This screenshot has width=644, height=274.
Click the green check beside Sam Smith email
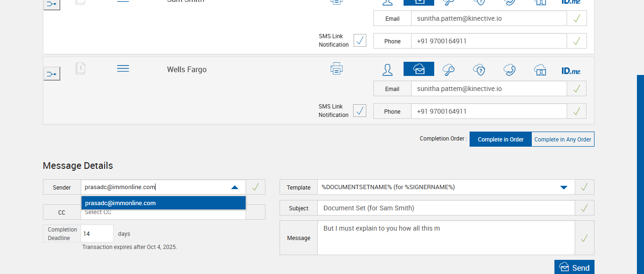pyautogui.click(x=577, y=18)
